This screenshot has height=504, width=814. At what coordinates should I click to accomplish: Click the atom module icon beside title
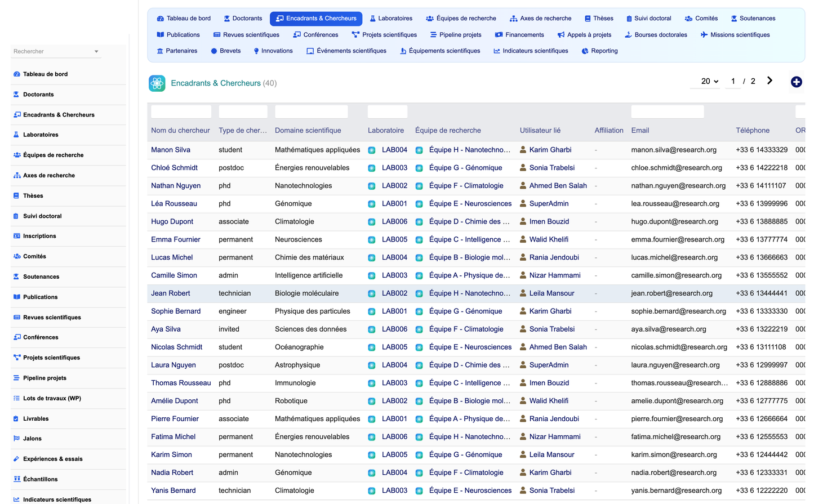pyautogui.click(x=157, y=83)
